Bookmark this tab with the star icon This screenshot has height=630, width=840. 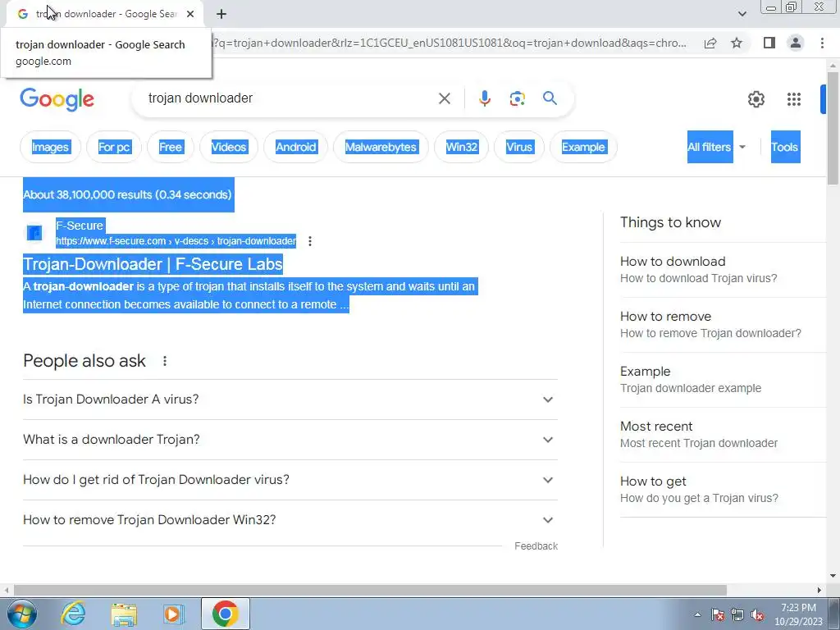737,43
